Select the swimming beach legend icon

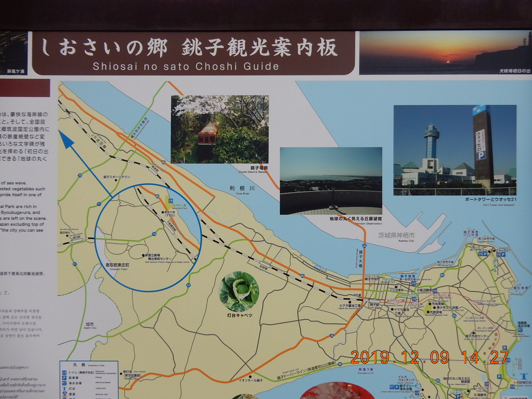pyautogui.click(x=64, y=383)
